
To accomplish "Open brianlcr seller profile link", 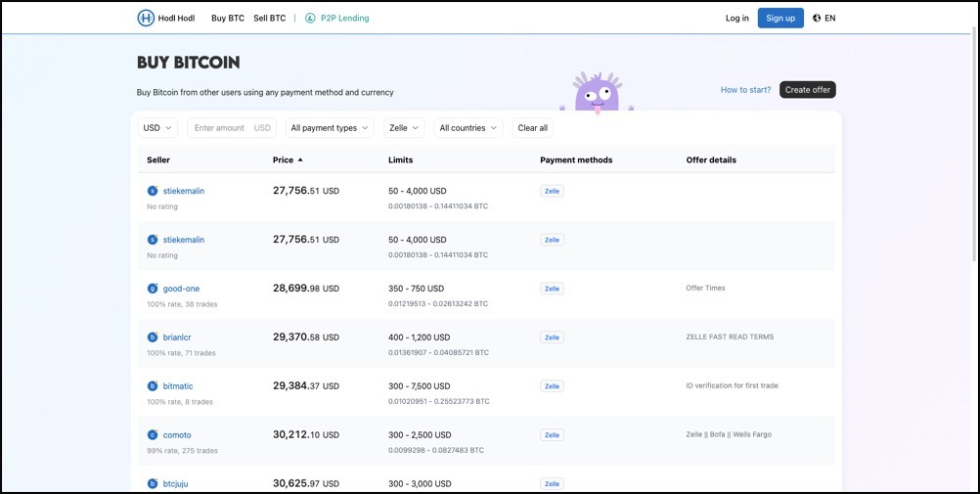I will pos(177,337).
